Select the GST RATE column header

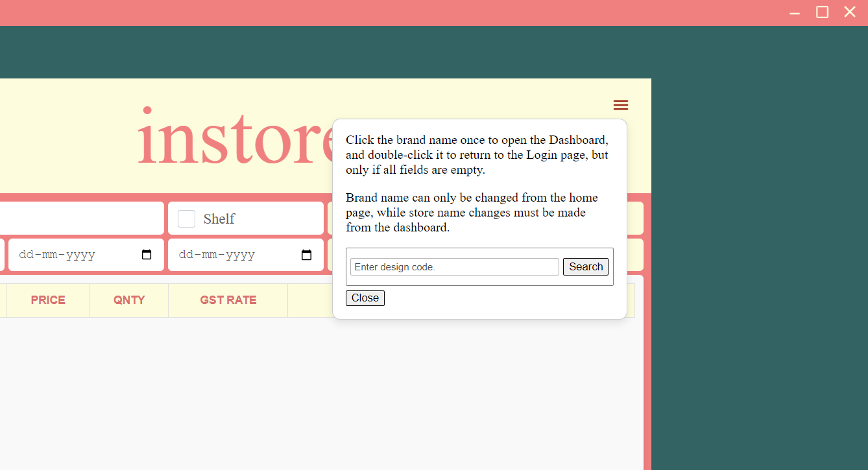(228, 300)
